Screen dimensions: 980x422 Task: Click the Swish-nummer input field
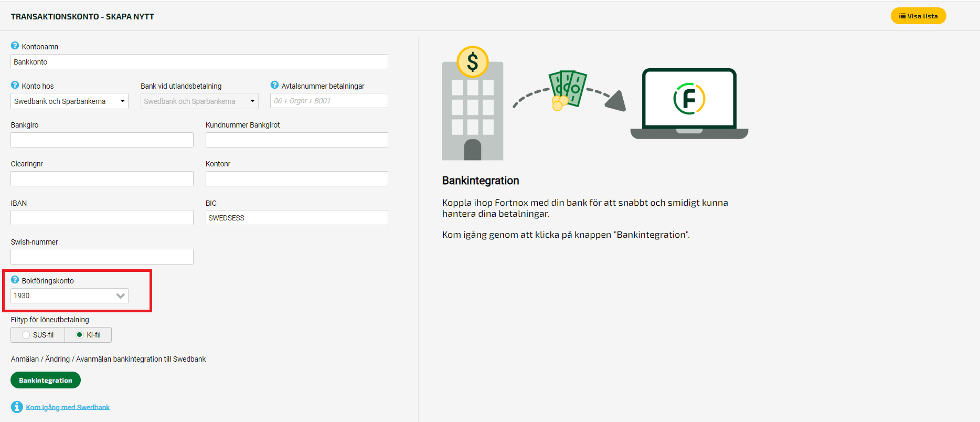[x=102, y=257]
